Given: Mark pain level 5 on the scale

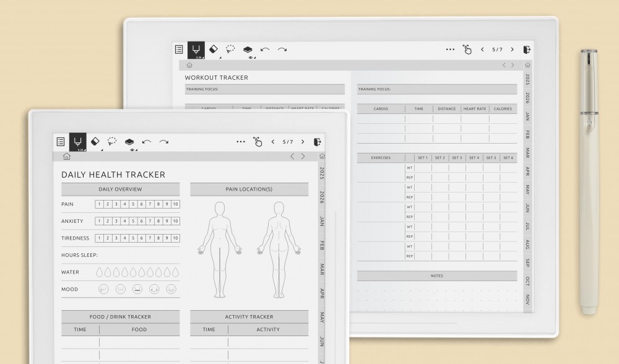Looking at the screenshot, I should pos(134,204).
